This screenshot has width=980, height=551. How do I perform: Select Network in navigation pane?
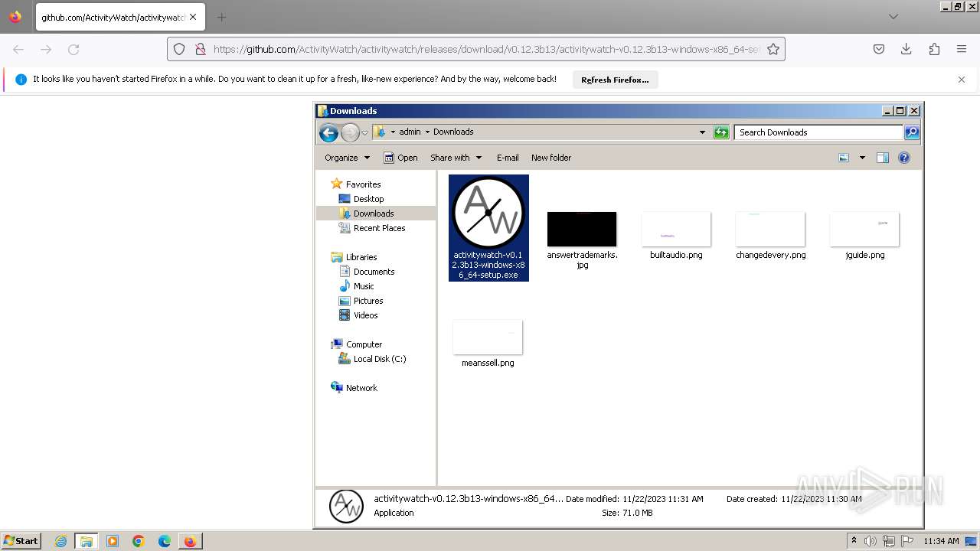tap(354, 388)
